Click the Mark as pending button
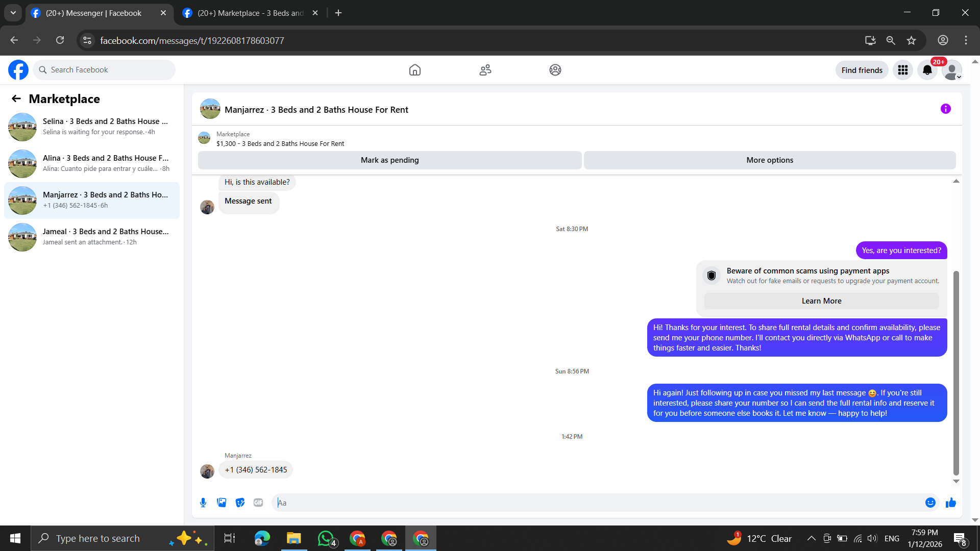Image resolution: width=980 pixels, height=551 pixels. (x=389, y=160)
